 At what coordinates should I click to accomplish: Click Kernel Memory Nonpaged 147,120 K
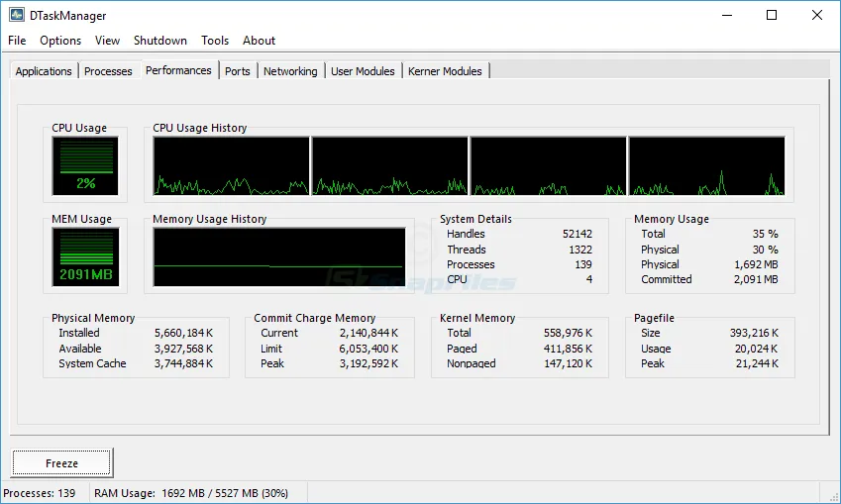pyautogui.click(x=568, y=363)
